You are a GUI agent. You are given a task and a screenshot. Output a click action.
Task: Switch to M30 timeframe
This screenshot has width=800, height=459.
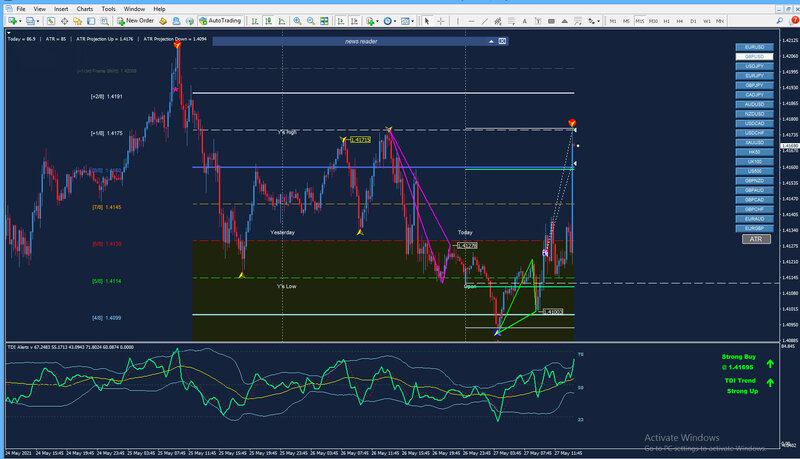(653, 21)
